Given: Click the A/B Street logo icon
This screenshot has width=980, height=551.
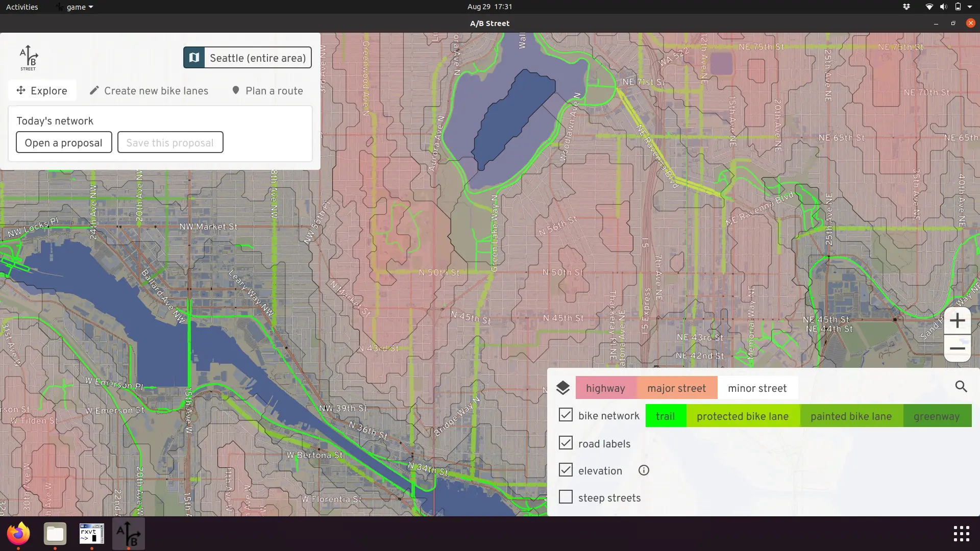Looking at the screenshot, I should (29, 58).
